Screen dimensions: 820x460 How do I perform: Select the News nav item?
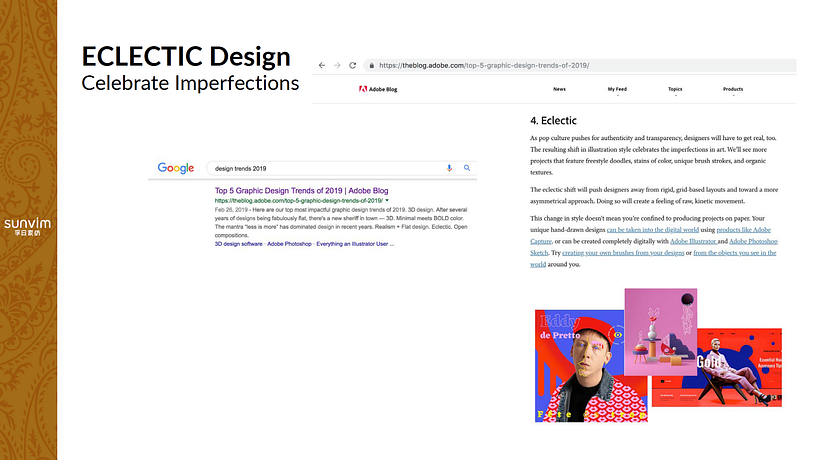(x=559, y=89)
